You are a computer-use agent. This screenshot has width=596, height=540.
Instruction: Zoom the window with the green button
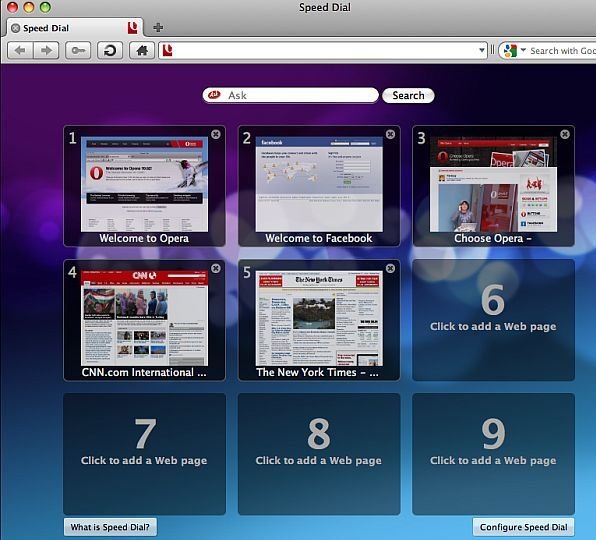pyautogui.click(x=46, y=7)
